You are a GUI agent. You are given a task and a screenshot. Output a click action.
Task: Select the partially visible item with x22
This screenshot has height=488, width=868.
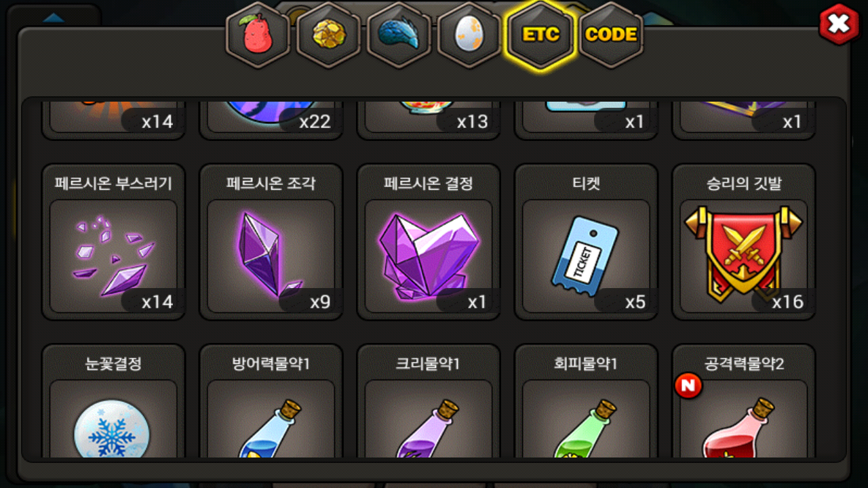point(271,119)
